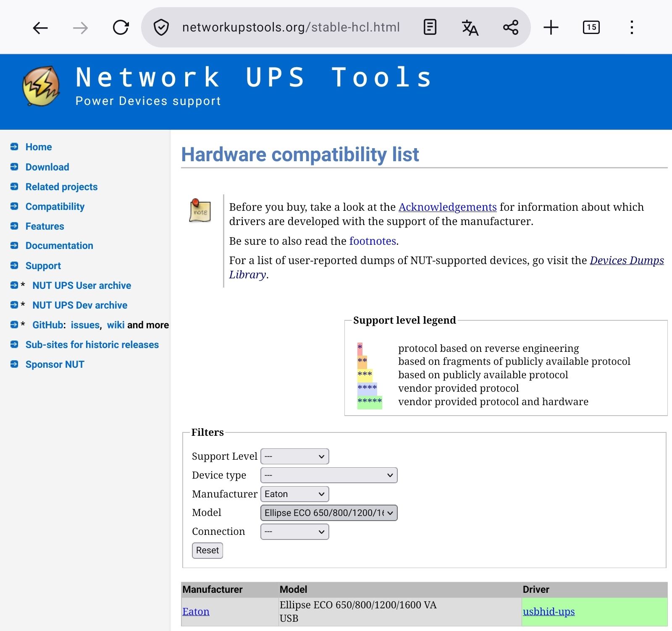Viewport: 672px width, 631px height.
Task: Go back to the previous page
Action: coord(40,28)
